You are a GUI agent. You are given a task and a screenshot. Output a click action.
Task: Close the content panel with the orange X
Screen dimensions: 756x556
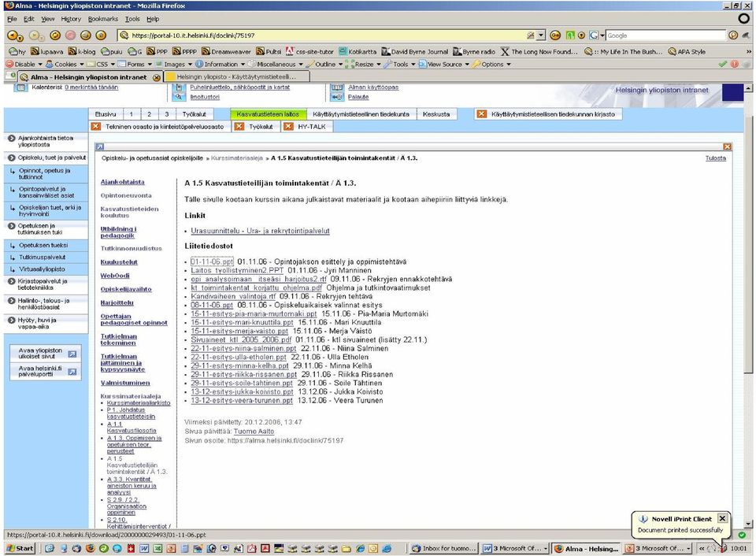(x=727, y=146)
